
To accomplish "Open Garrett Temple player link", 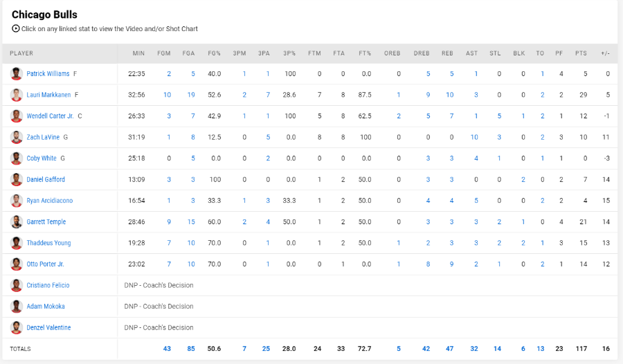I will (46, 221).
